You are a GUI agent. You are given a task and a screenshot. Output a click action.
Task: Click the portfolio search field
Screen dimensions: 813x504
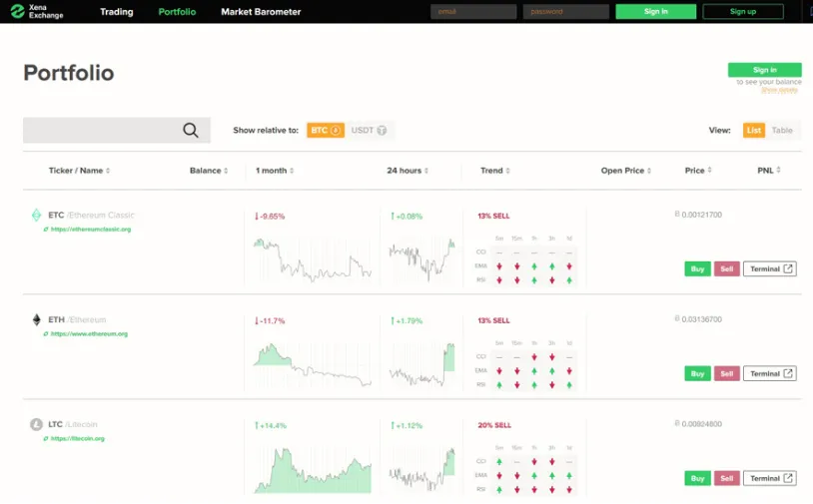(x=117, y=130)
